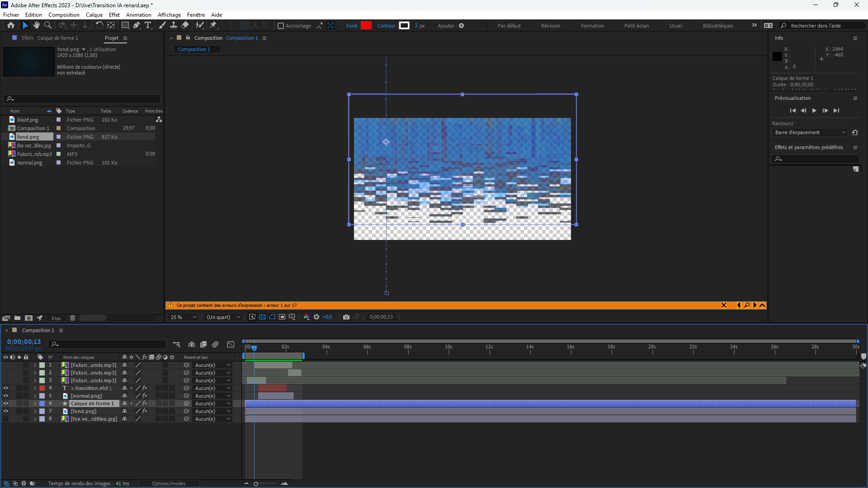Select the Formation workspace
The width and height of the screenshot is (868, 488).
click(x=592, y=26)
